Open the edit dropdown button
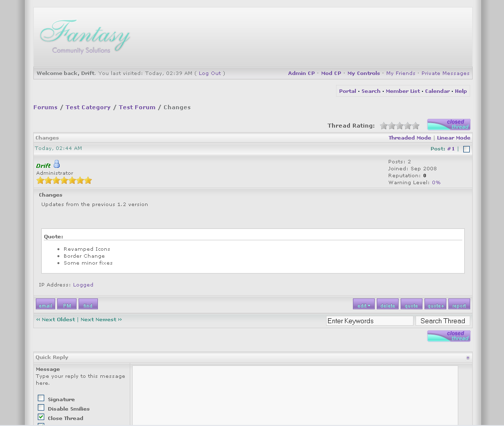 click(363, 304)
